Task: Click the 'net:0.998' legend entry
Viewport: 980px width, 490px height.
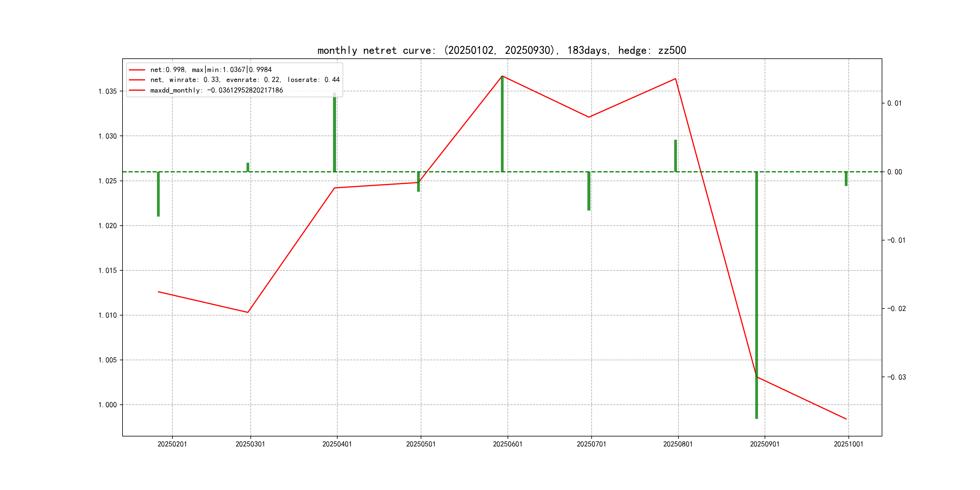Action: point(211,70)
